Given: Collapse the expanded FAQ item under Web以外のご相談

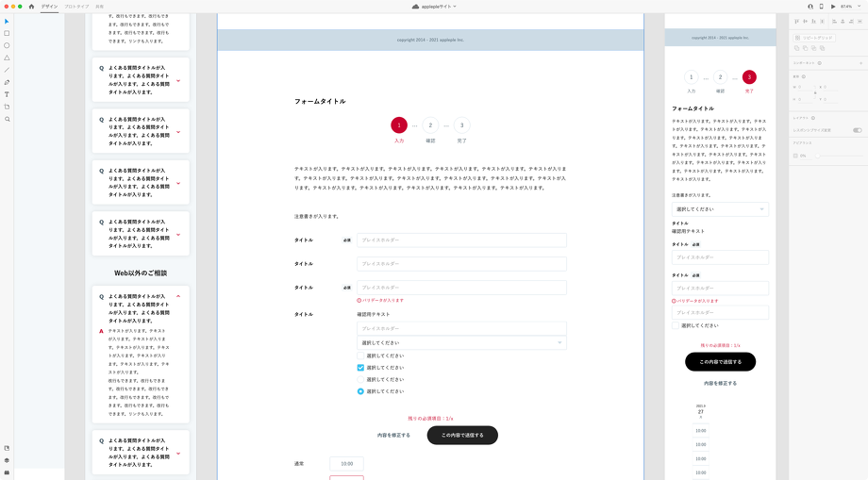Looking at the screenshot, I should pyautogui.click(x=178, y=297).
